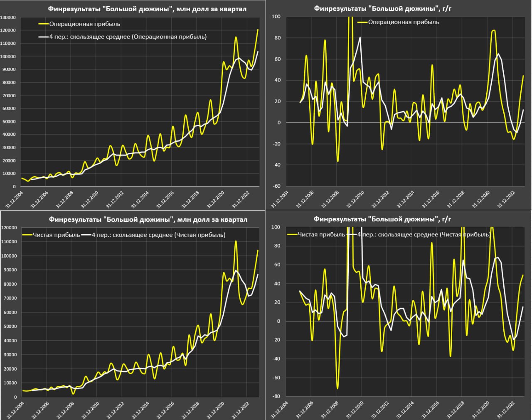The height and width of the screenshot is (420, 532).
Task: Click x-axis date 31.12.2016 in top-right chart
Action: point(430,199)
